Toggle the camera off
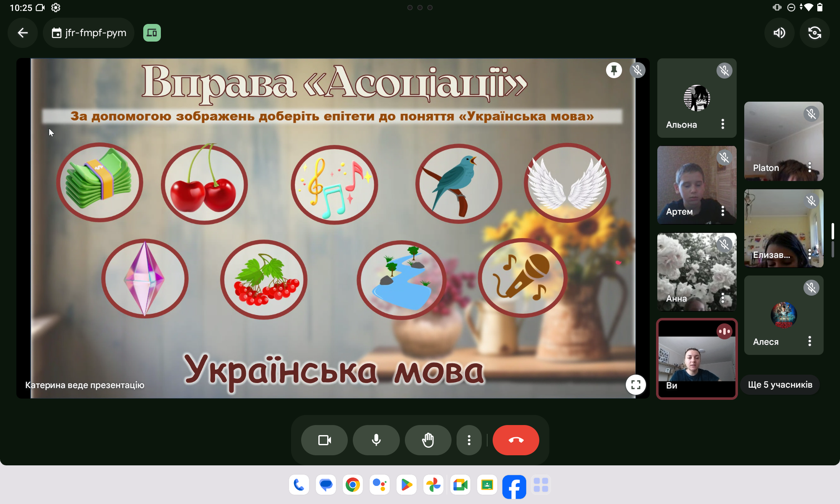The image size is (840, 504). pos(324,440)
